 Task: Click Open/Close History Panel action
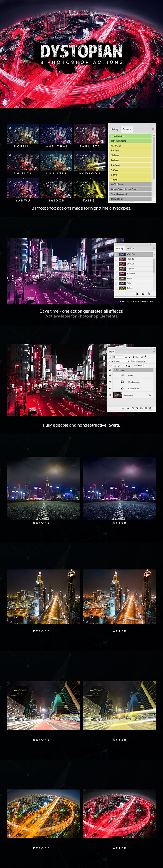(x=130, y=189)
